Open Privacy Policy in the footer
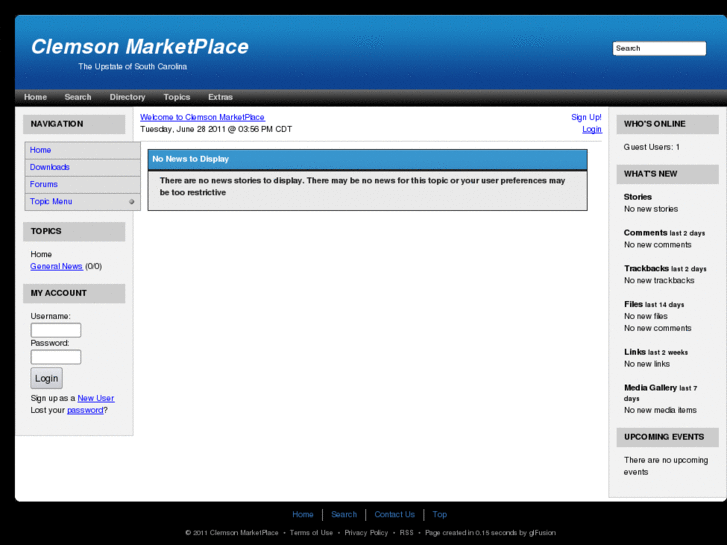 click(366, 532)
